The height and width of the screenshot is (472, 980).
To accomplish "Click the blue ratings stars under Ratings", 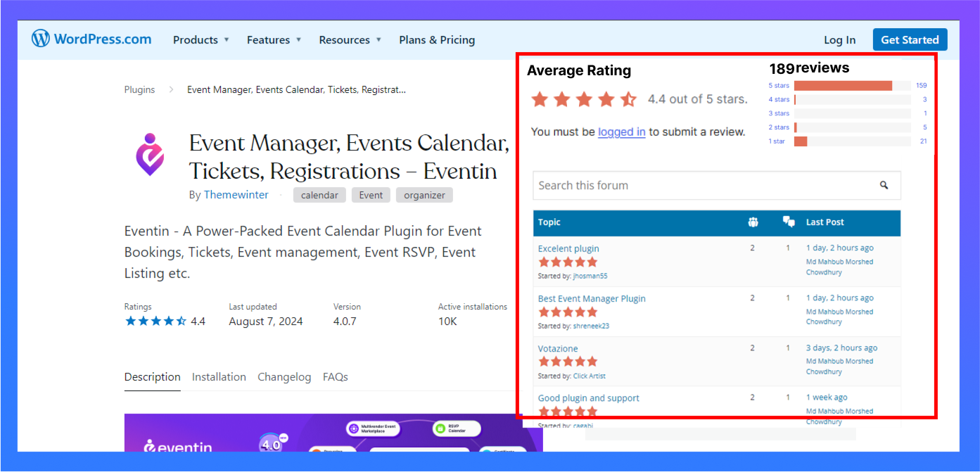I will 155,321.
